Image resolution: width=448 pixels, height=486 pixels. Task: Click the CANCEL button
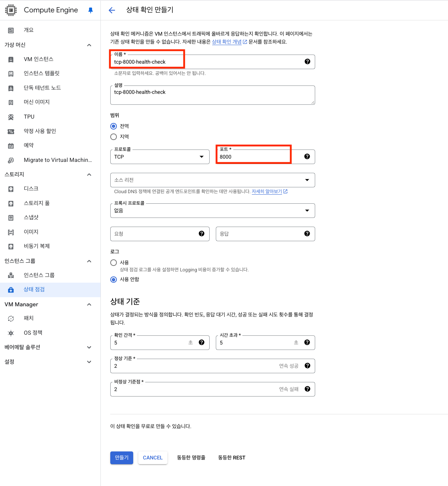(x=153, y=458)
